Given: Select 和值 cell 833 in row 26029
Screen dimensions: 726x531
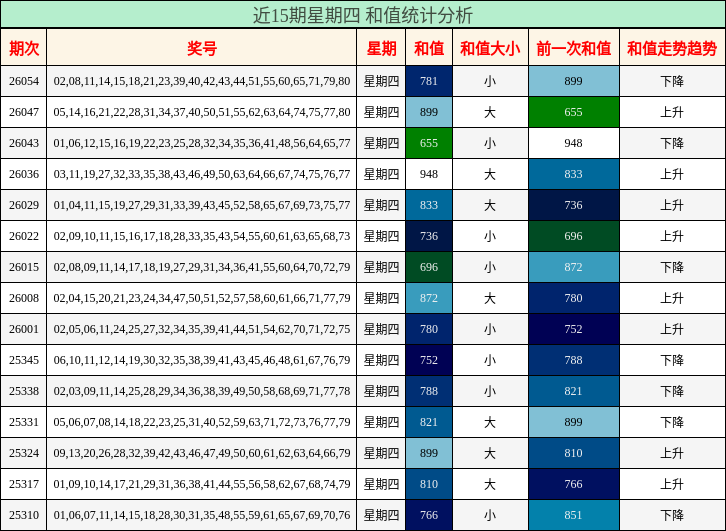Looking at the screenshot, I should pyautogui.click(x=429, y=205).
